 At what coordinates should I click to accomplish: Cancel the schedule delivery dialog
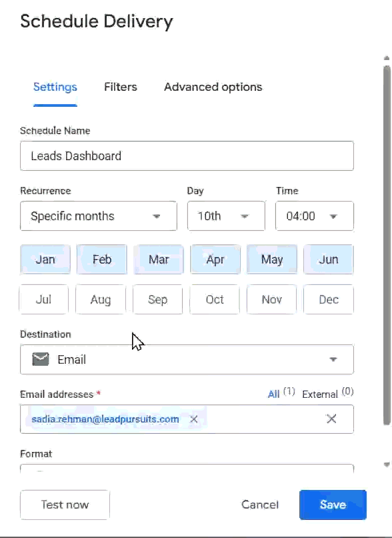tap(260, 505)
